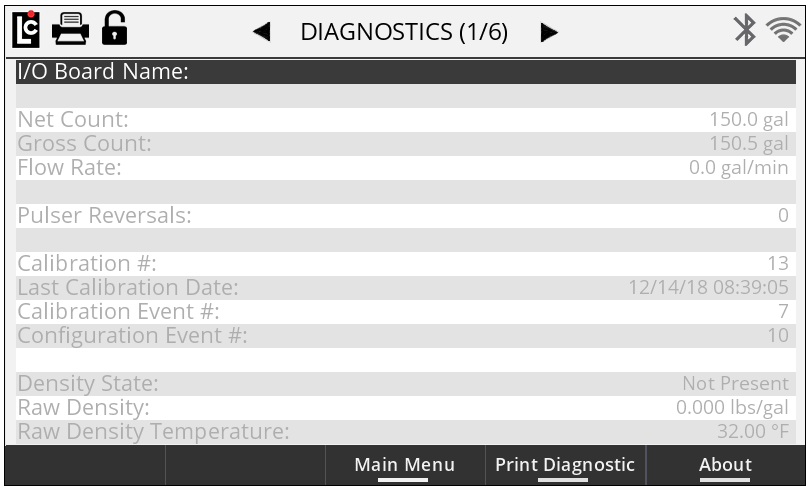
Task: Select the Gross Count row
Action: pyautogui.click(x=404, y=144)
